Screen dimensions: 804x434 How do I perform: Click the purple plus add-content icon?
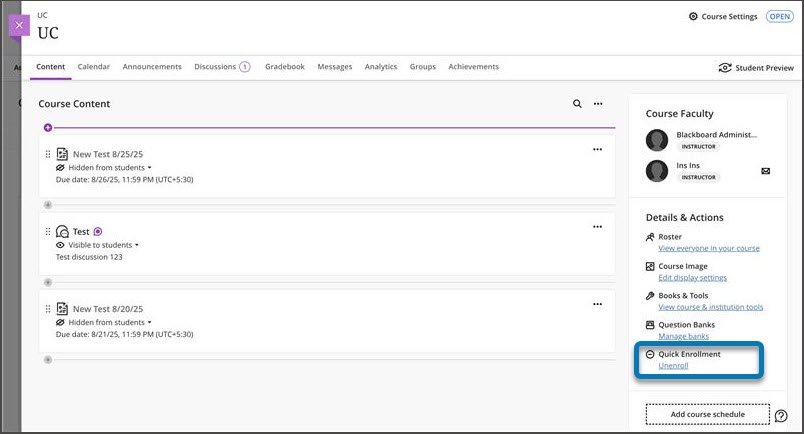47,128
